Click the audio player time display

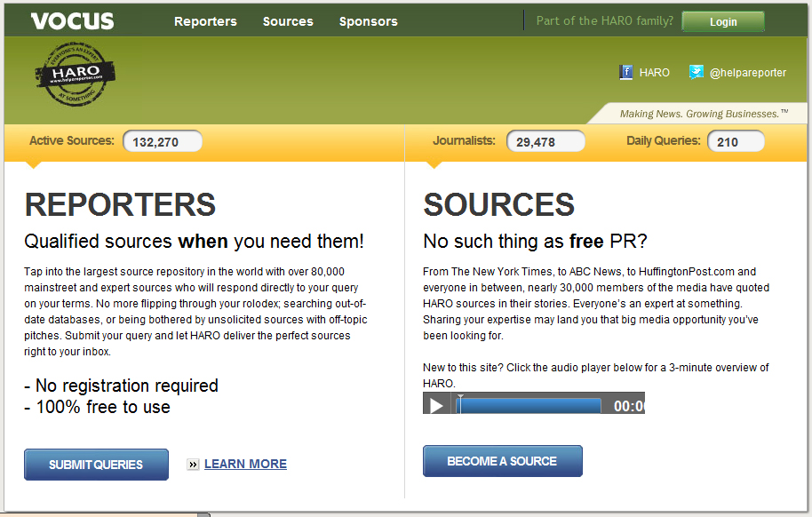point(627,405)
